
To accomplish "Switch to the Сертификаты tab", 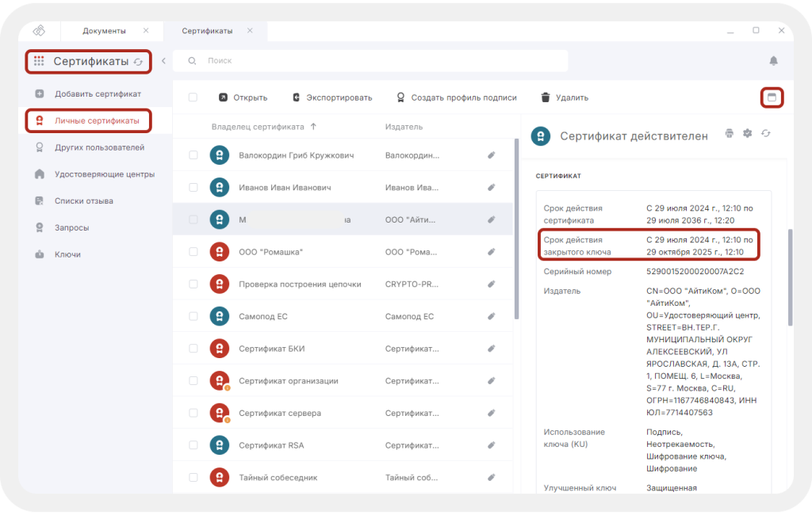I will 207,31.
